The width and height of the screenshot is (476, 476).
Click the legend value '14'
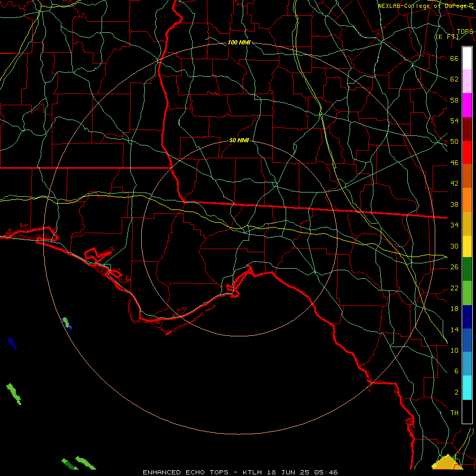pos(454,329)
